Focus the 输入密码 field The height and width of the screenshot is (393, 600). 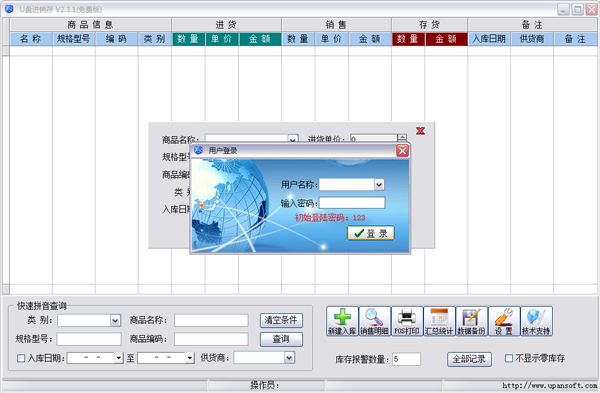[352, 203]
